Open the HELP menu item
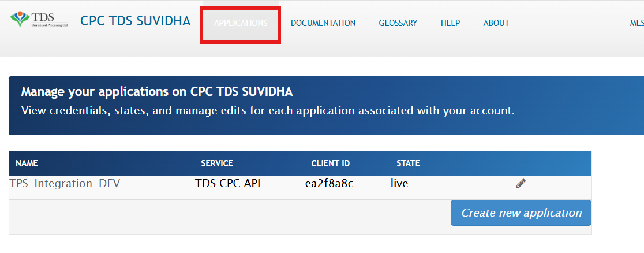 click(x=450, y=23)
